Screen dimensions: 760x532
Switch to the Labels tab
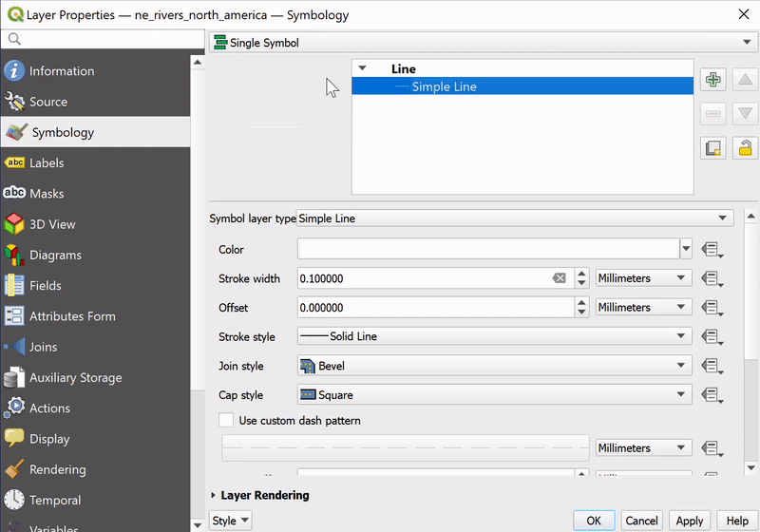pyautogui.click(x=47, y=163)
